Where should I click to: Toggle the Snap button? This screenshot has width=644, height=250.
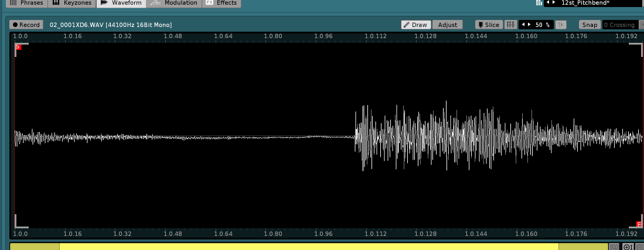(x=590, y=25)
